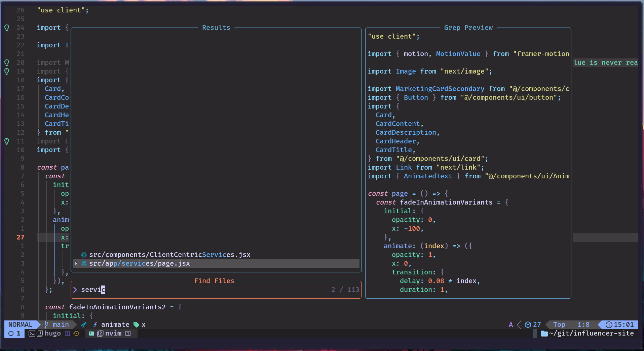Switch to the nvim tmux window

pos(113,333)
